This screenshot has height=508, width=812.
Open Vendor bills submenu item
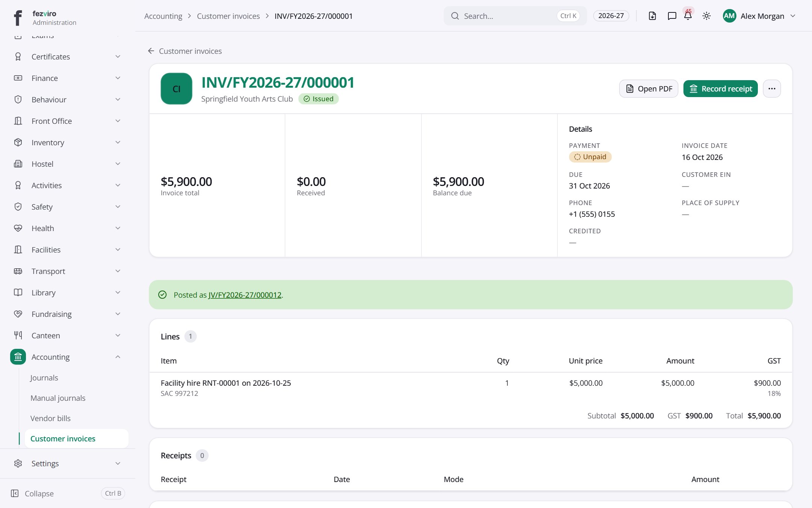coord(50,418)
